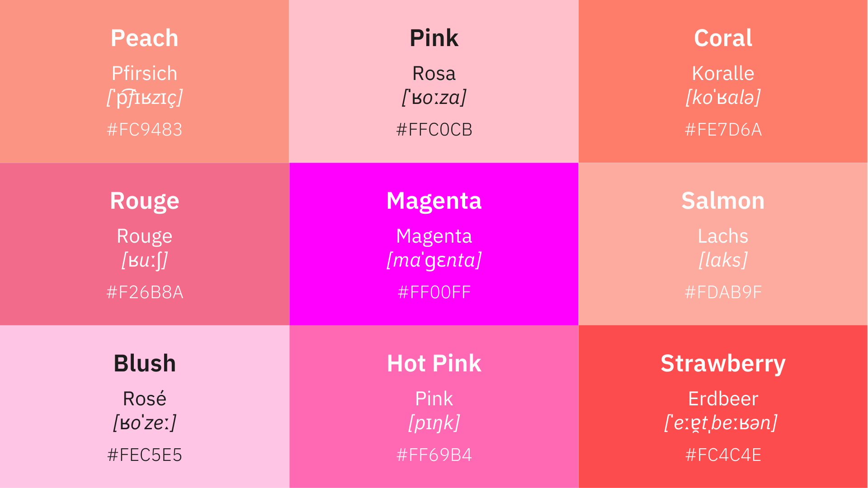Select the German word Lachs
The image size is (868, 488).
[x=723, y=236]
